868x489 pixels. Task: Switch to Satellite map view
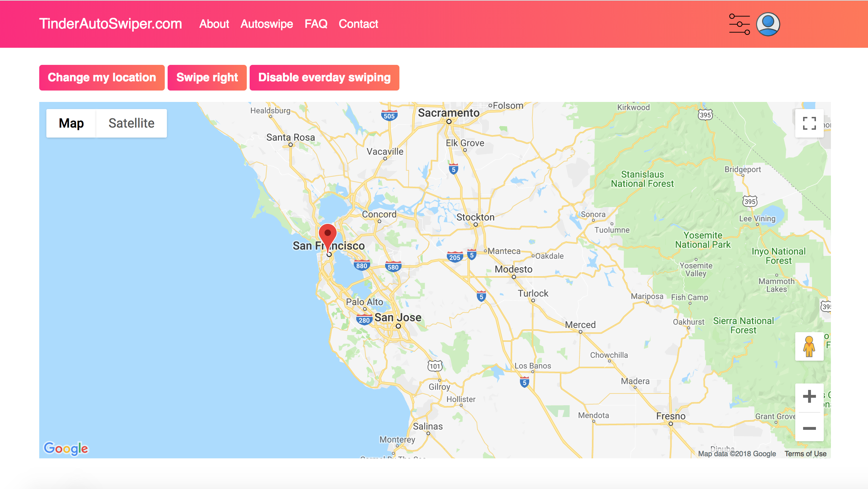click(131, 123)
